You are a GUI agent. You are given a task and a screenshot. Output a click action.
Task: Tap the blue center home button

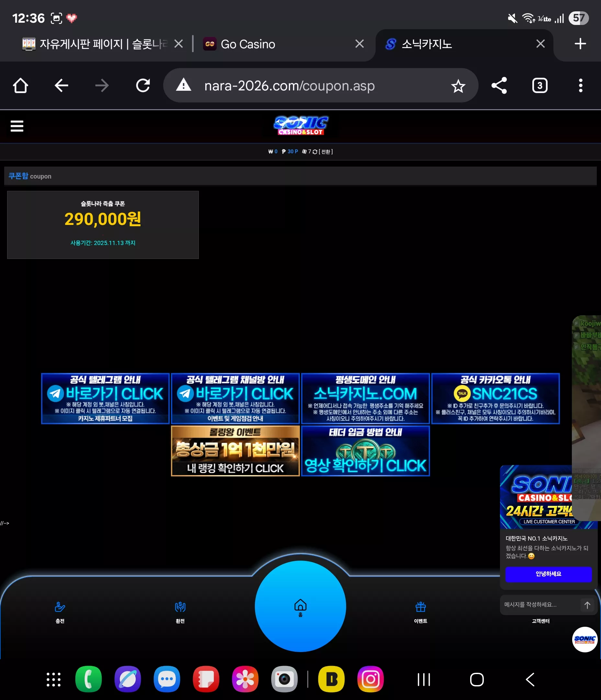tap(300, 606)
